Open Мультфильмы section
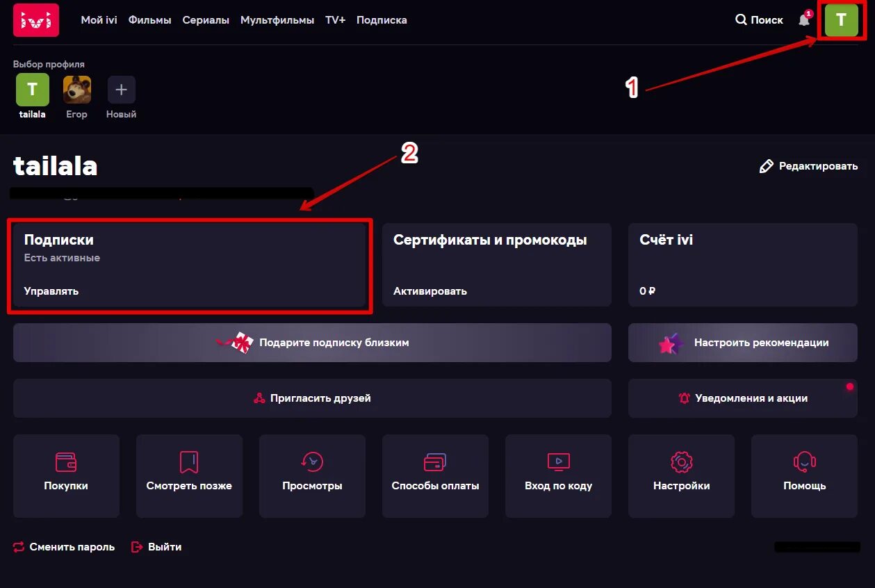This screenshot has height=588, width=875. tap(277, 20)
